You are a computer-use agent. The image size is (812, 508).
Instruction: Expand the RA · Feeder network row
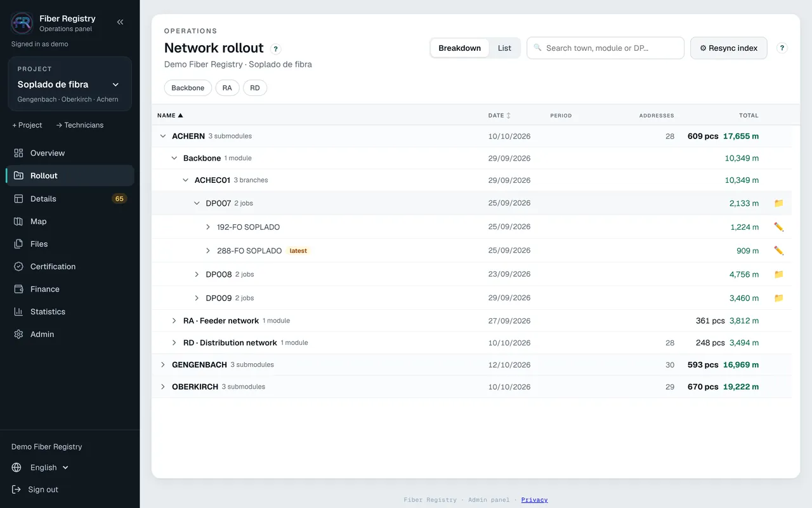tap(174, 321)
